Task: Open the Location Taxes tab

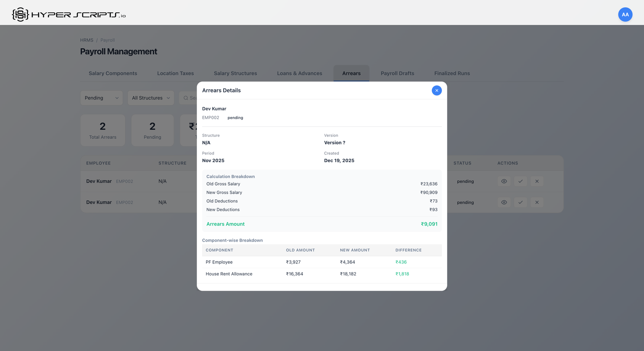Action: pyautogui.click(x=175, y=74)
